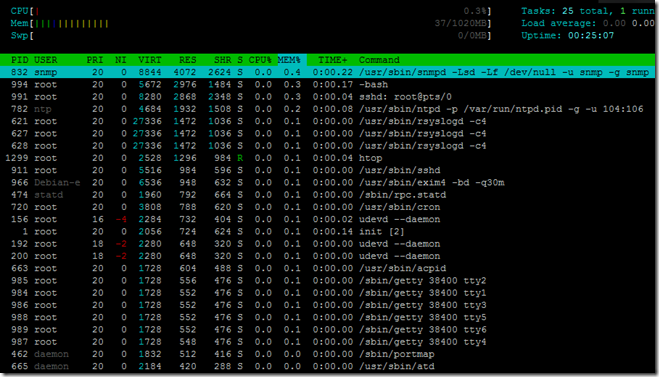659x377 pixels.
Task: Click the SHR column header
Action: tap(222, 60)
